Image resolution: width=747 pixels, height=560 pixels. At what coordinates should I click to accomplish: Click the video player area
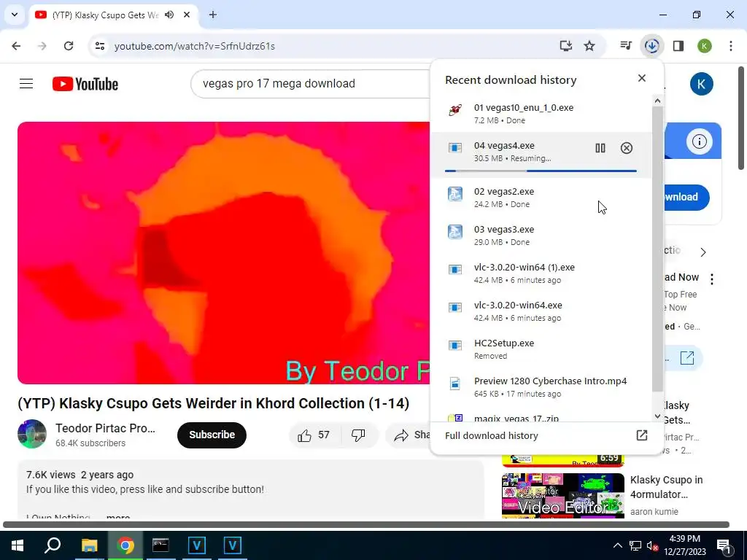(x=223, y=253)
